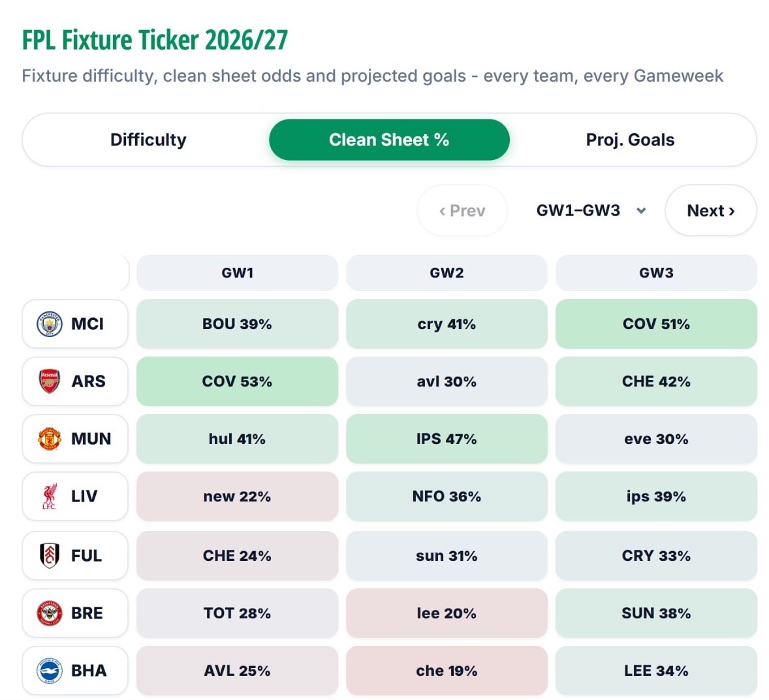This screenshot has width=769, height=700.
Task: Click the Manchester City club crest
Action: [x=50, y=324]
